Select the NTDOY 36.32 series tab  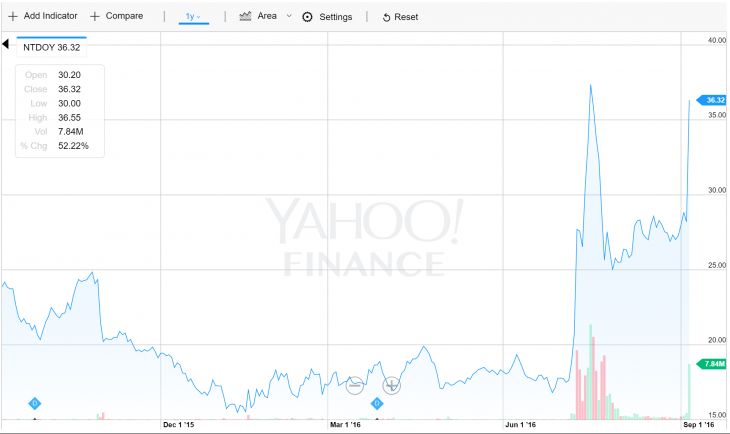coord(50,46)
